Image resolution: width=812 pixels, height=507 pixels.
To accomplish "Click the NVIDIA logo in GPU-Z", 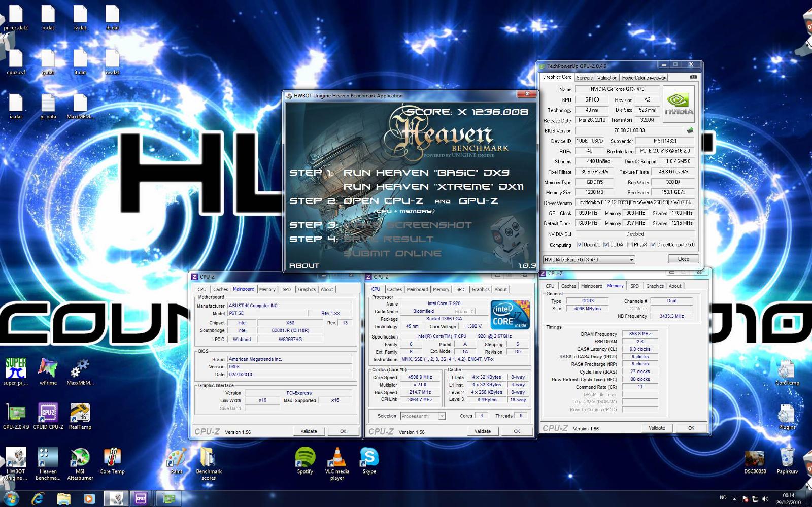I will 679,104.
